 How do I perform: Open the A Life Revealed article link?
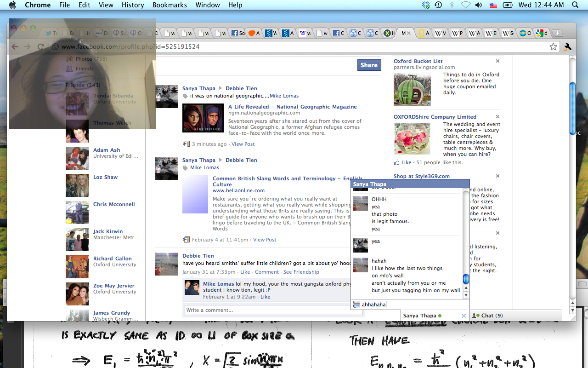[292, 107]
